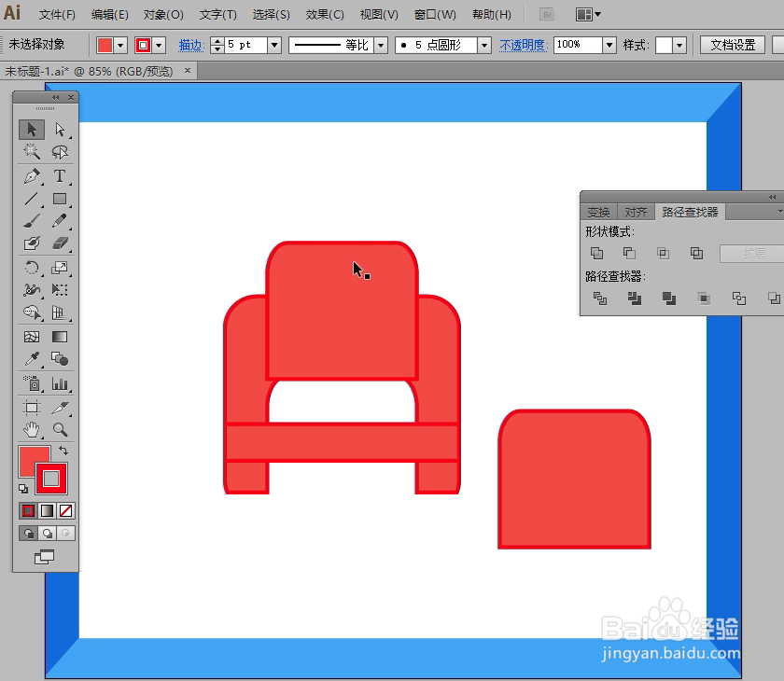Click the Merge pathfinder icon
The image size is (784, 681).
(x=669, y=299)
